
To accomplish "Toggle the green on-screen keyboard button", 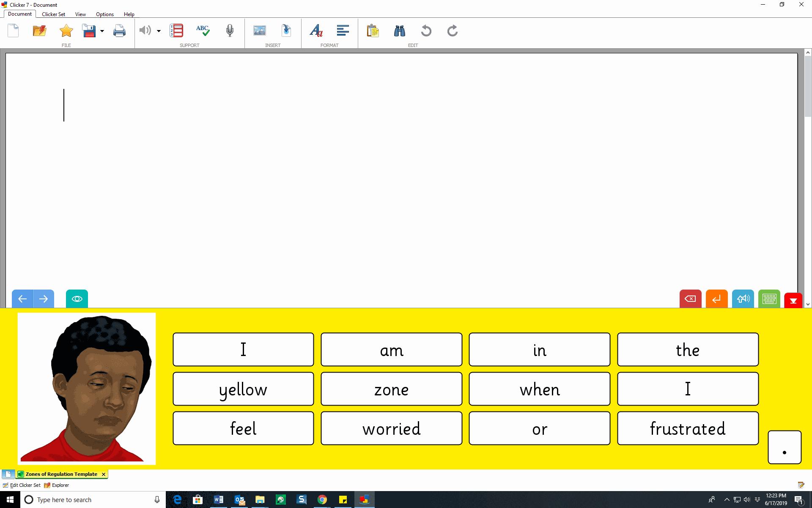I will [769, 299].
